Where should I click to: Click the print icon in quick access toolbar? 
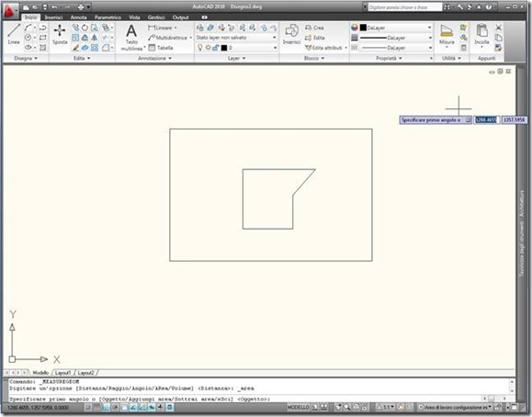81,6
